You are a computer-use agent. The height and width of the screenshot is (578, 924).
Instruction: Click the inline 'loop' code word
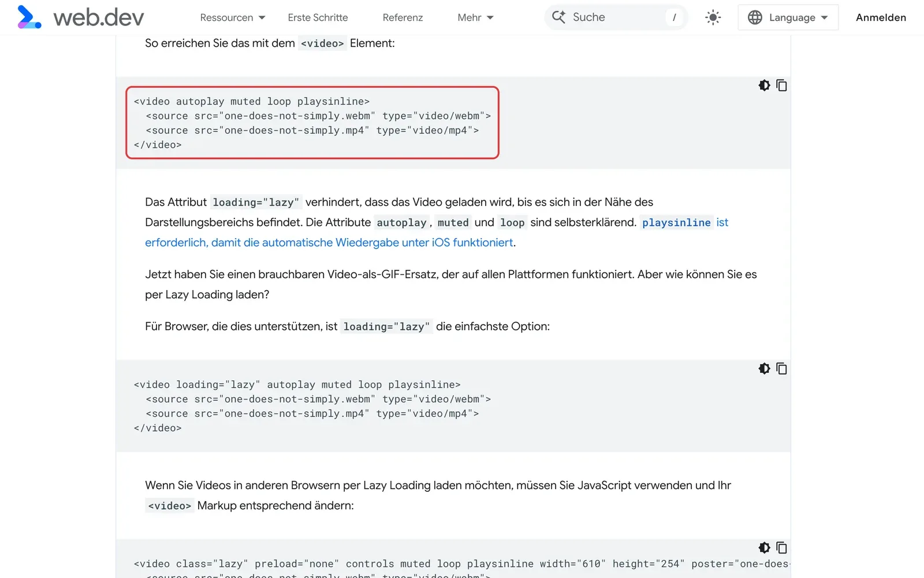tap(512, 223)
